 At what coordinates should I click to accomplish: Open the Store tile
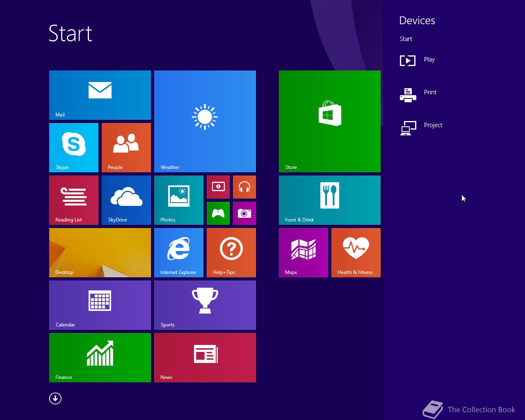(330, 121)
